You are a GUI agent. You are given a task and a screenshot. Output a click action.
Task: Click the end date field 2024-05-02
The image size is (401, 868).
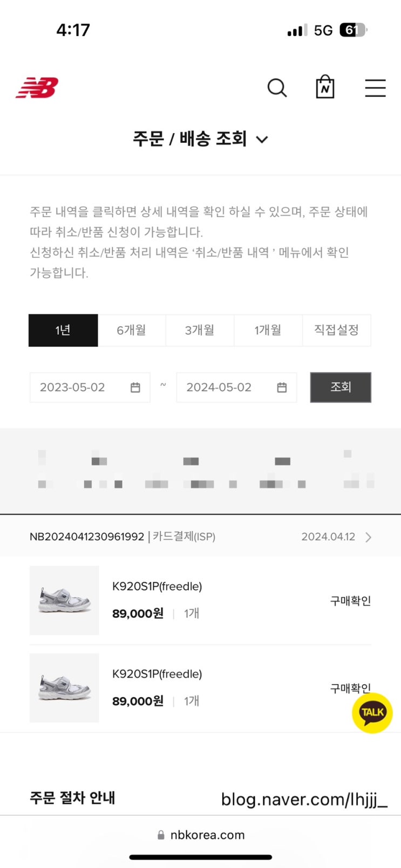219,388
